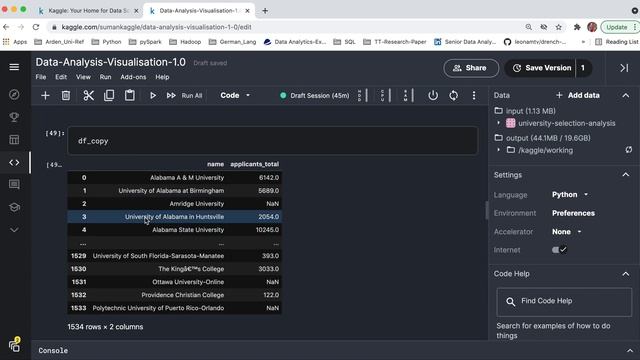Delete cell with trash icon
640x360 pixels.
coord(66,96)
